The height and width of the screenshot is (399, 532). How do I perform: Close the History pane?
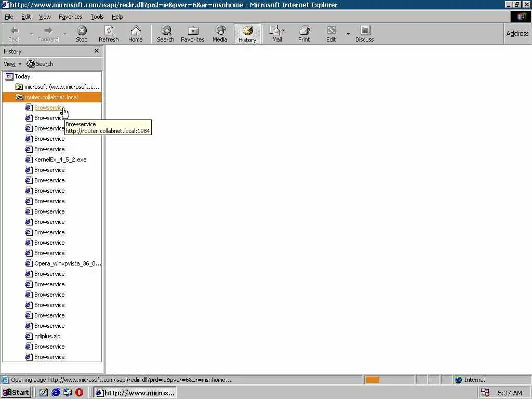tap(97, 51)
